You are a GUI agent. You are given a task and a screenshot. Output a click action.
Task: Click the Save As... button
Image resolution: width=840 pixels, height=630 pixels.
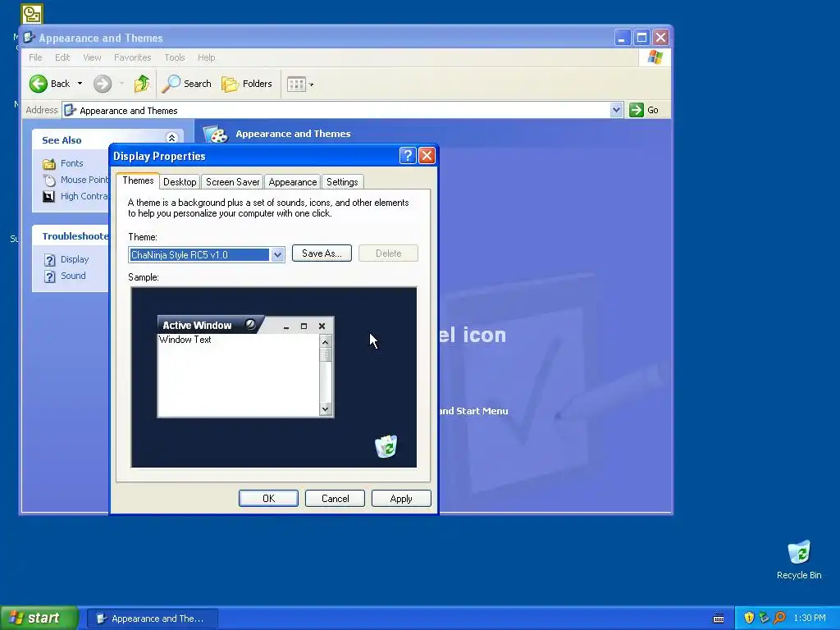(322, 253)
